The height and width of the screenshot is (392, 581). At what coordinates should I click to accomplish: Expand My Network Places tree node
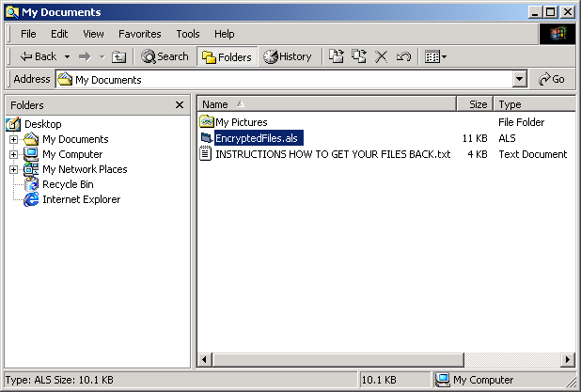(x=13, y=170)
